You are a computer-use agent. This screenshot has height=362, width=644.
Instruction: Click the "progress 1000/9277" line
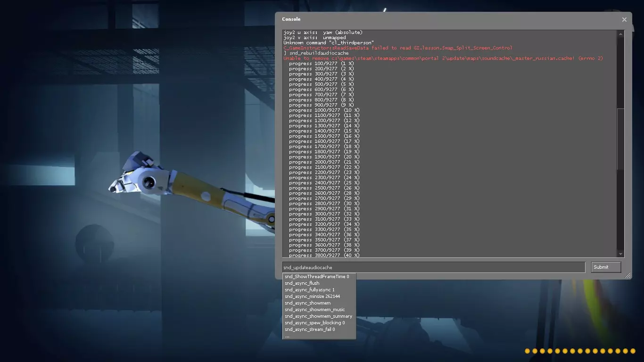[324, 110]
